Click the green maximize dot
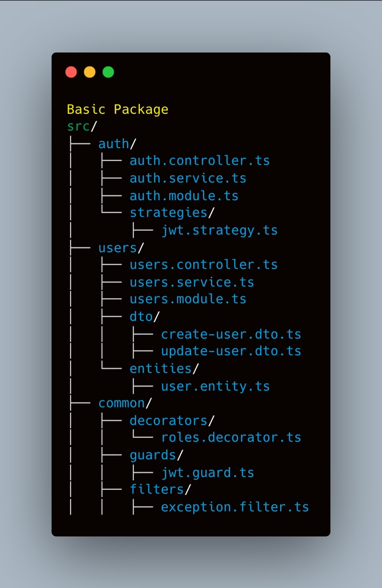The height and width of the screenshot is (588, 382). tap(109, 72)
